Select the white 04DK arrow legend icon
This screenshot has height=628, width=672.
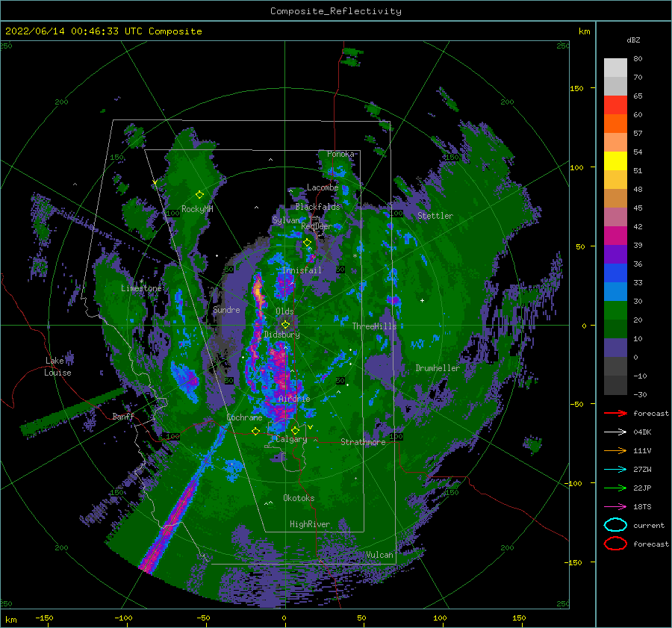615,432
